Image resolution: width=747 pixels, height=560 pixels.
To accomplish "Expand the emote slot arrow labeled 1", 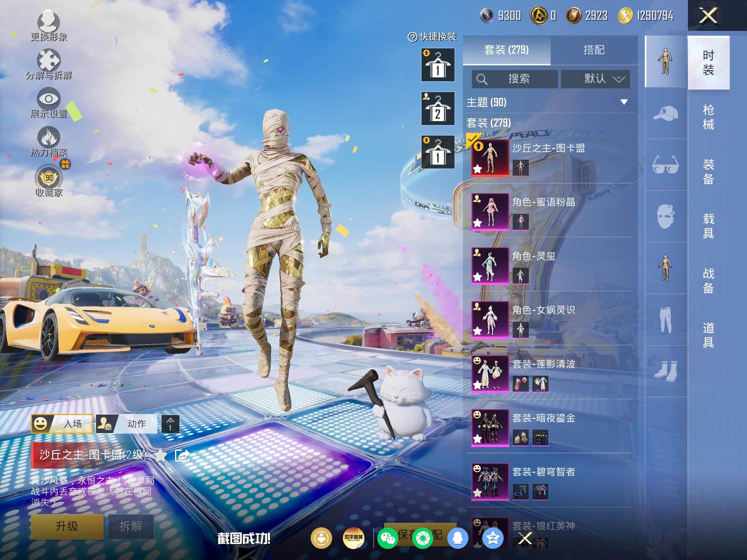I will point(170,424).
